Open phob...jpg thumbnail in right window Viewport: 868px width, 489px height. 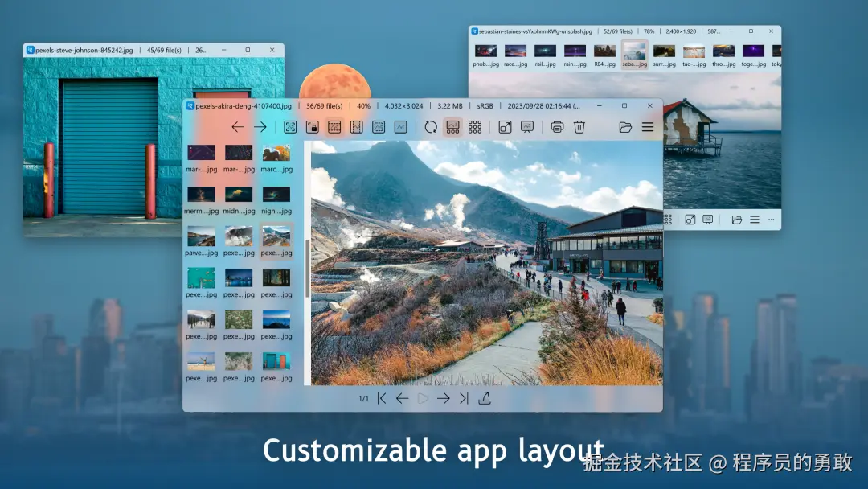[x=485, y=55]
